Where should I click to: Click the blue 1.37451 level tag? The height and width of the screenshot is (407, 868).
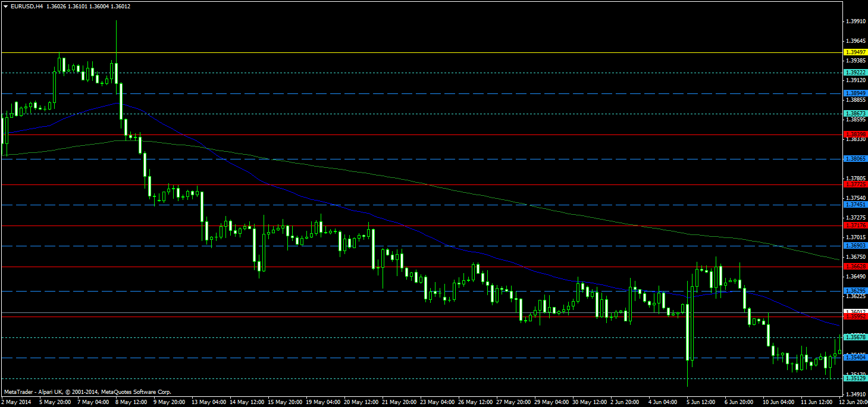[856, 205]
